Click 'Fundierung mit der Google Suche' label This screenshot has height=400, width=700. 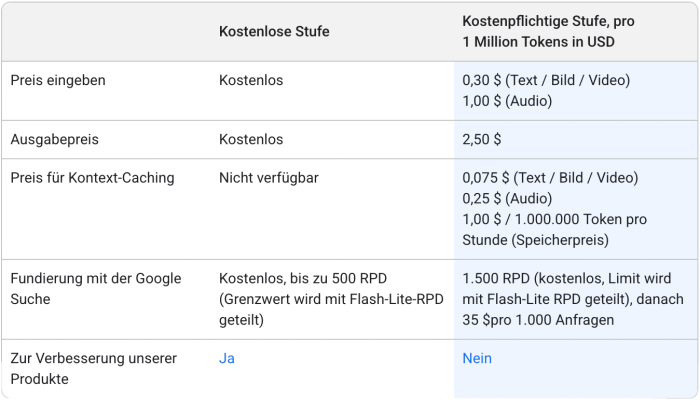click(96, 289)
